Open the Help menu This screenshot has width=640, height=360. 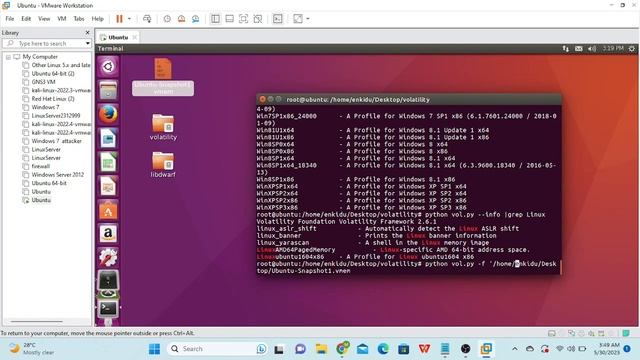pyautogui.click(x=98, y=19)
